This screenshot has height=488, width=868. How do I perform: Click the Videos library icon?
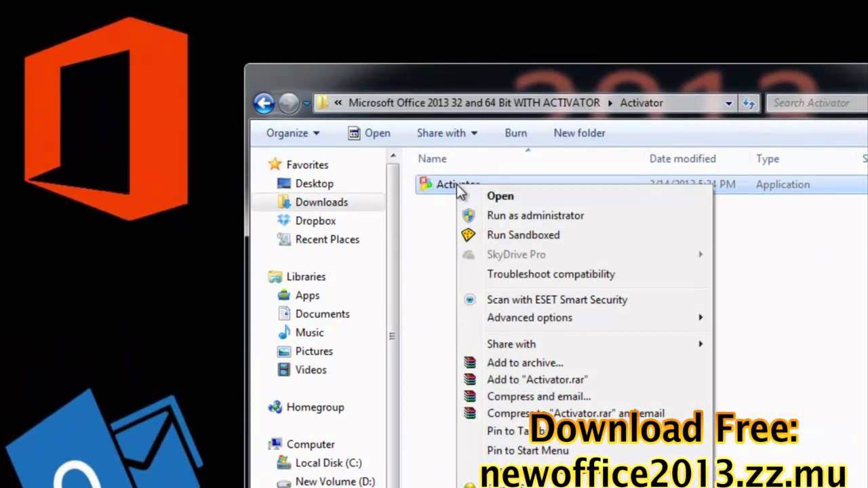coord(284,370)
